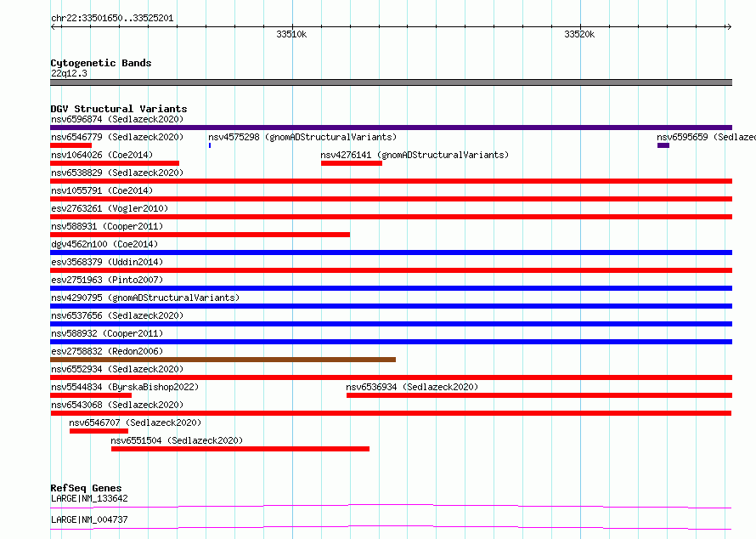Click dgv4562n100 (Coe2014) label
This screenshot has width=756, height=539.
(104, 244)
